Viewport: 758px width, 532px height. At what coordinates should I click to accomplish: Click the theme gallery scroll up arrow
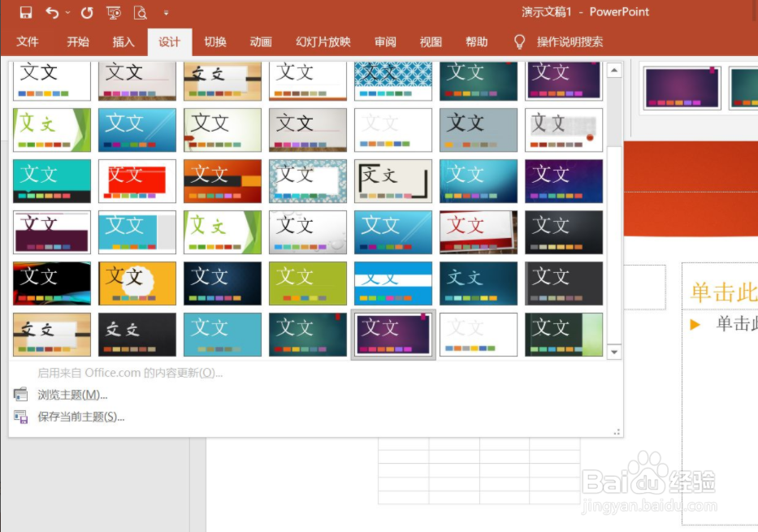tap(614, 71)
